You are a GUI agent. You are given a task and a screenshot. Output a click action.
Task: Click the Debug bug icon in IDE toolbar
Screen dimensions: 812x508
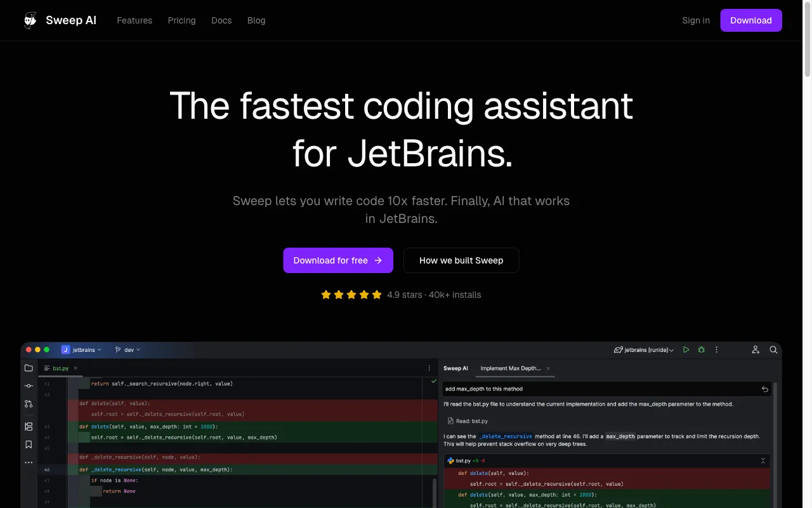click(701, 350)
